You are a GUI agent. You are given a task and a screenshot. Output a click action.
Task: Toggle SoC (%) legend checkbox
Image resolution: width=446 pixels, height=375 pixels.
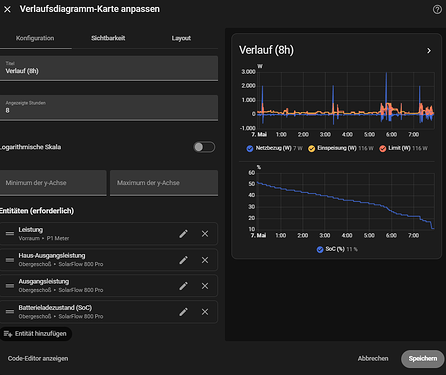[x=320, y=250]
